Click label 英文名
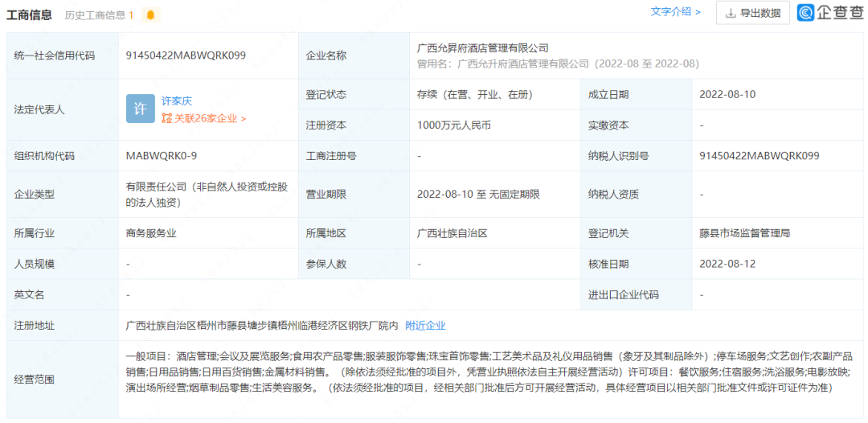This screenshot has width=868, height=423. (x=30, y=295)
